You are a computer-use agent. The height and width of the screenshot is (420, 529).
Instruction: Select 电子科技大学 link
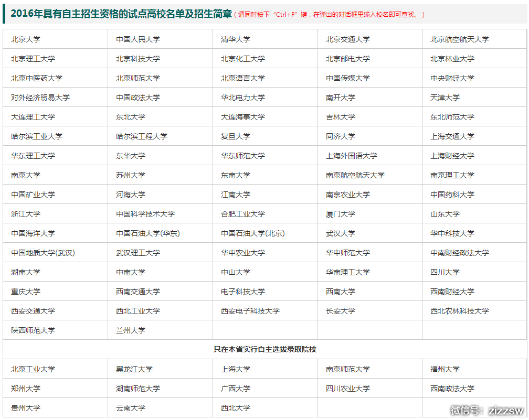coord(243,291)
